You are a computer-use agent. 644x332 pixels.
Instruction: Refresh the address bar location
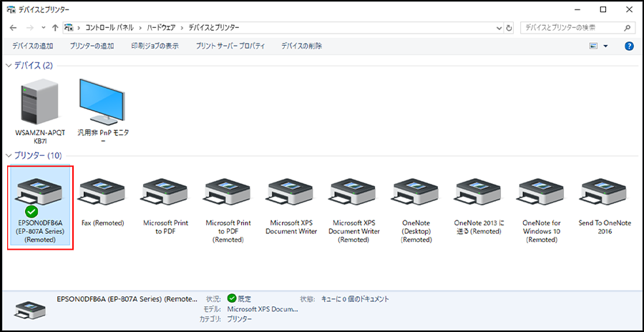click(509, 28)
